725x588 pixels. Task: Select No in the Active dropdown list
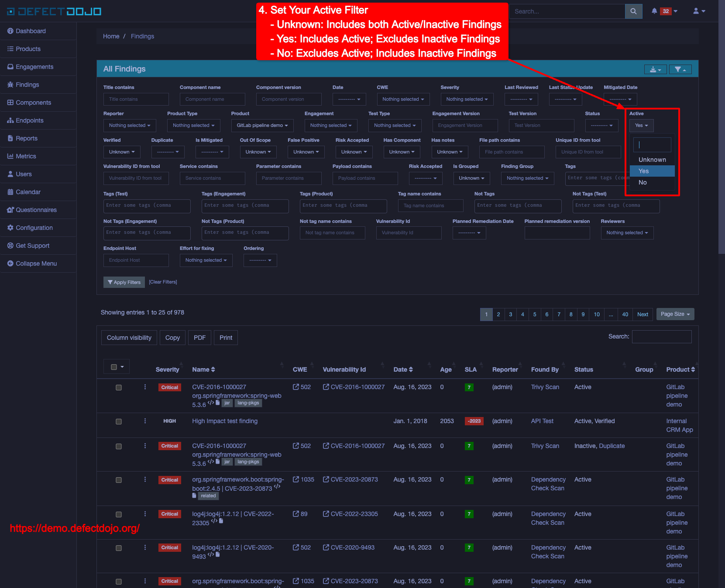click(x=652, y=182)
